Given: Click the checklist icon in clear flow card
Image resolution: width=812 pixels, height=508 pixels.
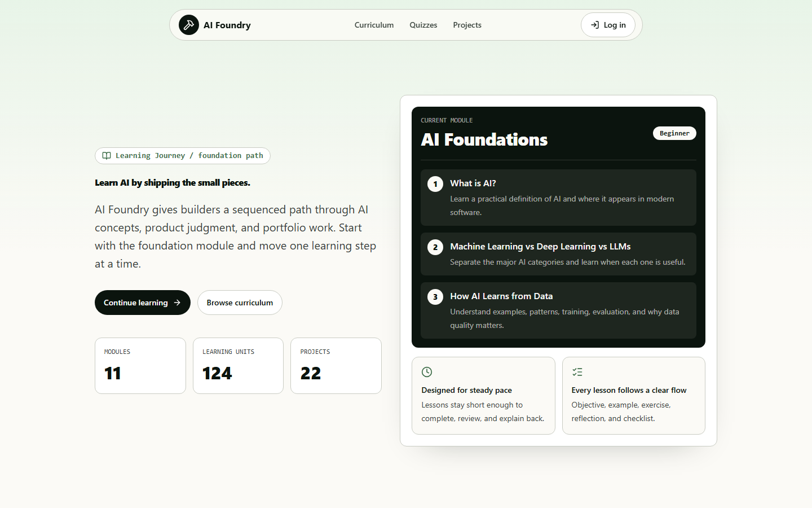Looking at the screenshot, I should click(x=577, y=372).
